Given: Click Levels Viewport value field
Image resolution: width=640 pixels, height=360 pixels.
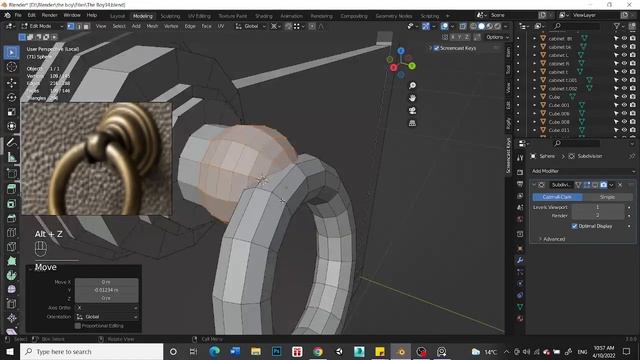Looking at the screenshot, I should pyautogui.click(x=598, y=207).
